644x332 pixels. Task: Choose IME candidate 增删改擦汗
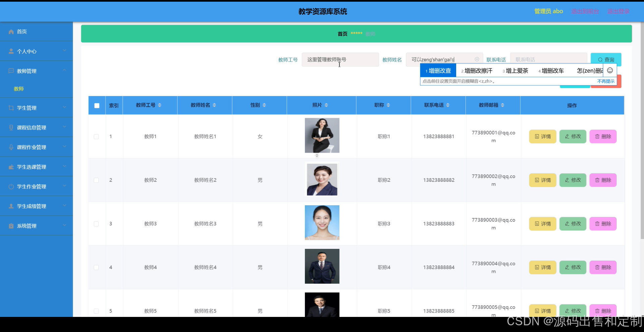(x=477, y=71)
